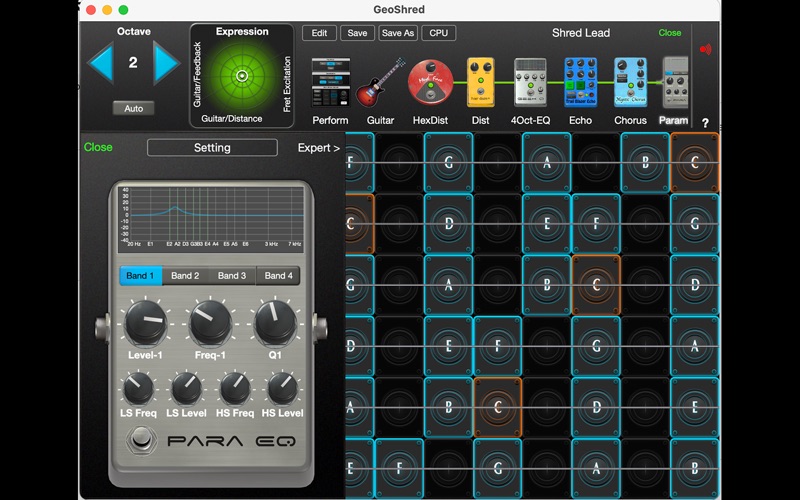The width and height of the screenshot is (800, 500).
Task: Open the Perform effect pedal
Action: tap(331, 82)
